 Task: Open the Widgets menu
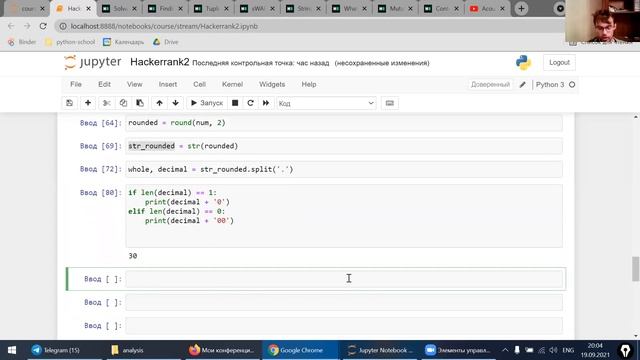272,84
